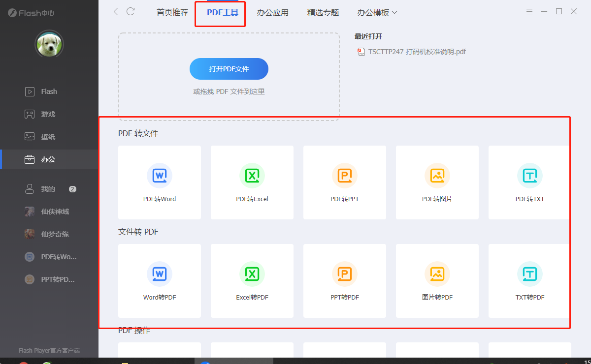Open the PDF转Word converter
This screenshot has width=591, height=364.
pyautogui.click(x=160, y=182)
